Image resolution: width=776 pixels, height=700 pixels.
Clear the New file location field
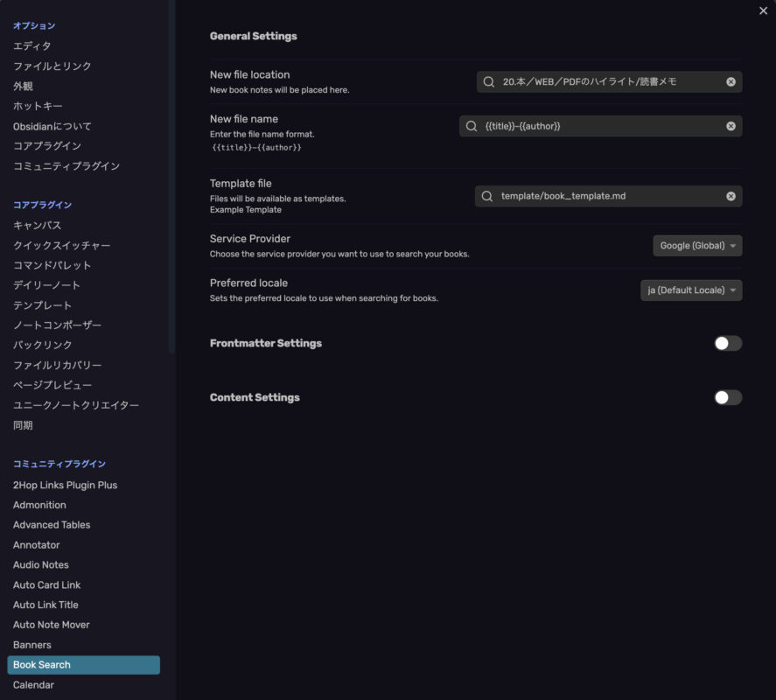[731, 81]
